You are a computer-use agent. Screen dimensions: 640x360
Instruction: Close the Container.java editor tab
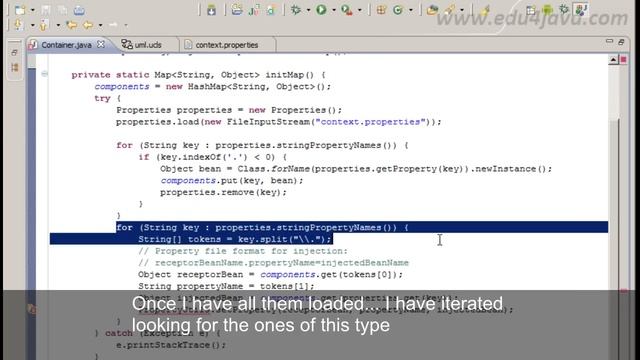101,44
